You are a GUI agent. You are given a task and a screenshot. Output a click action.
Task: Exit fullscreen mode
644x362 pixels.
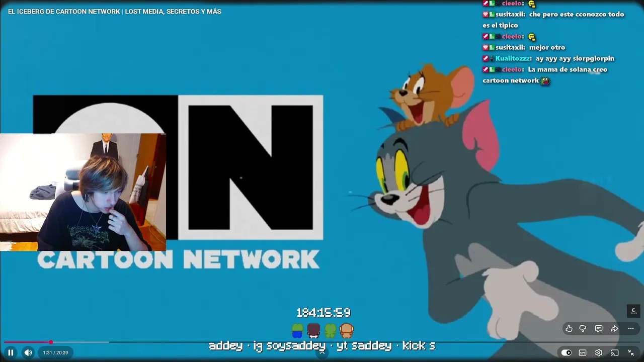(x=631, y=352)
